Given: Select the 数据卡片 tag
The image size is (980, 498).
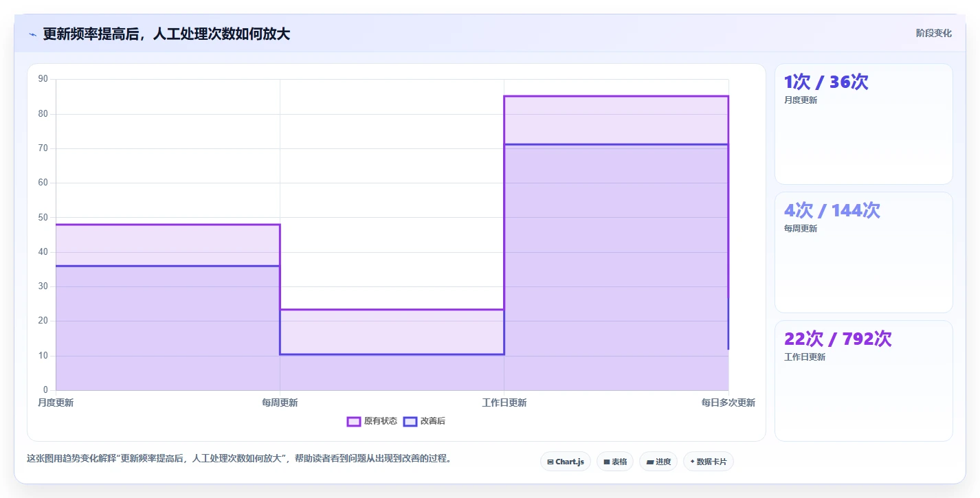Looking at the screenshot, I should click(709, 462).
